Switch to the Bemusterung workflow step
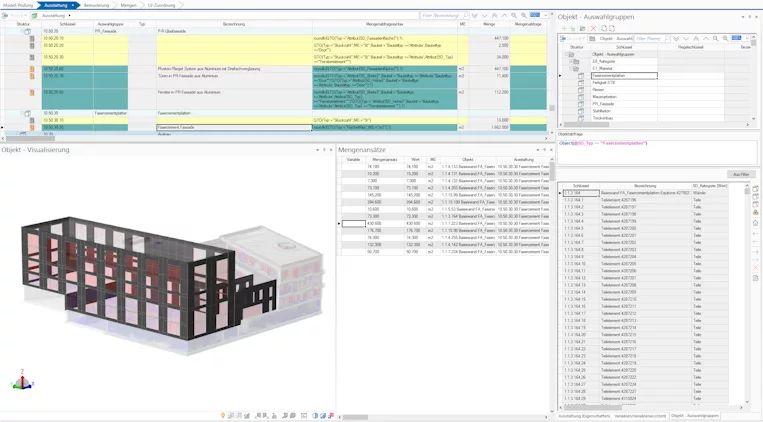Screen dimensions: 763x422 click(x=96, y=5)
